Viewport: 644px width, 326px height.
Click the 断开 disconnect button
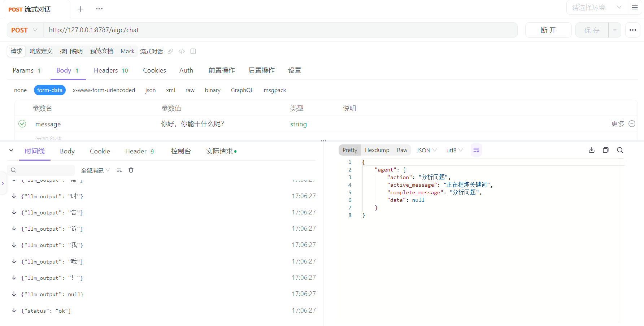548,30
